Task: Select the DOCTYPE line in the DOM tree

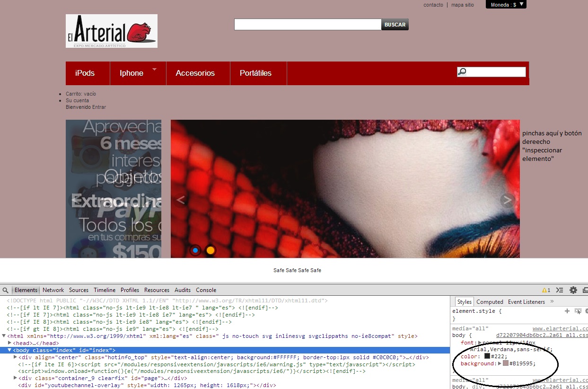Action: (x=167, y=301)
